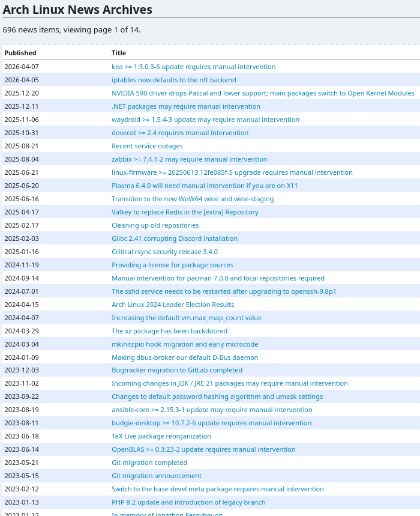Click the date 2026-04-07
Screen dimensions: 420x516
(x=22, y=67)
